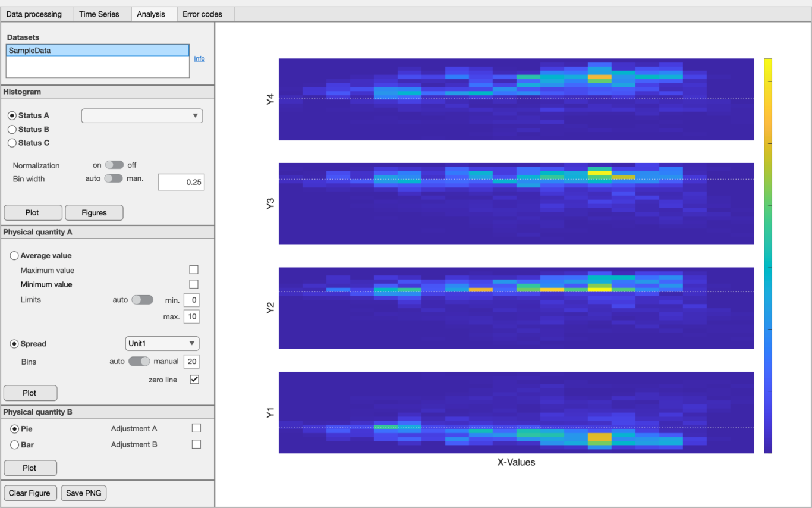Click the Info link next to Datasets
This screenshot has height=508, width=812.
tap(199, 58)
